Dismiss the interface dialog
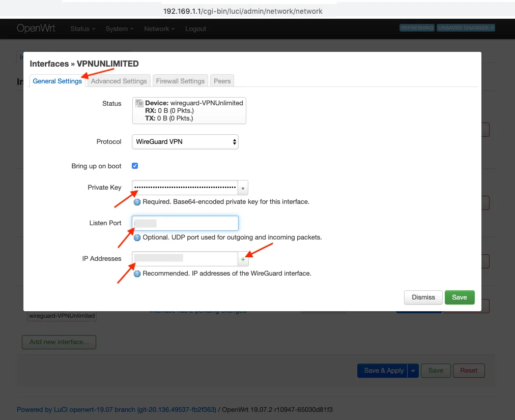Image resolution: width=515 pixels, height=420 pixels. click(423, 297)
